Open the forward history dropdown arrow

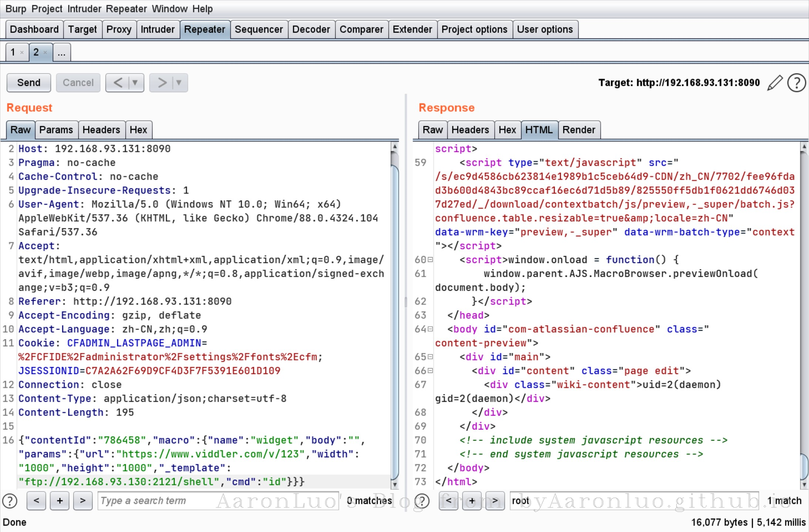tap(179, 83)
